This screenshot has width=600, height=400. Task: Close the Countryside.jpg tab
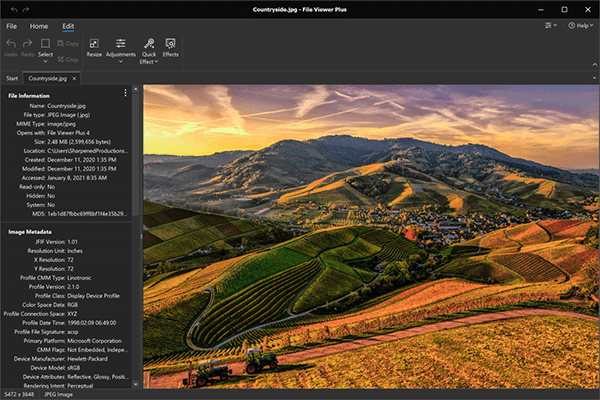pyautogui.click(x=74, y=78)
